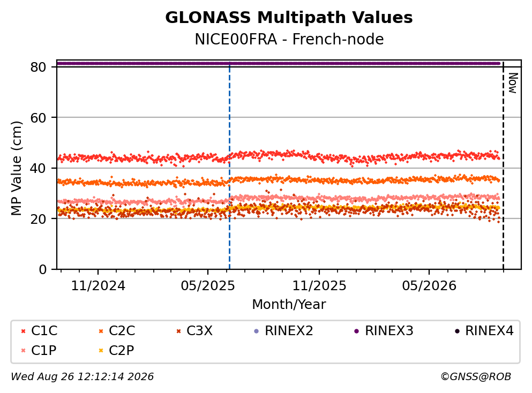Viewport: 532px width, 393px height.
Task: Click the C1C legend marker
Action: [x=23, y=331]
